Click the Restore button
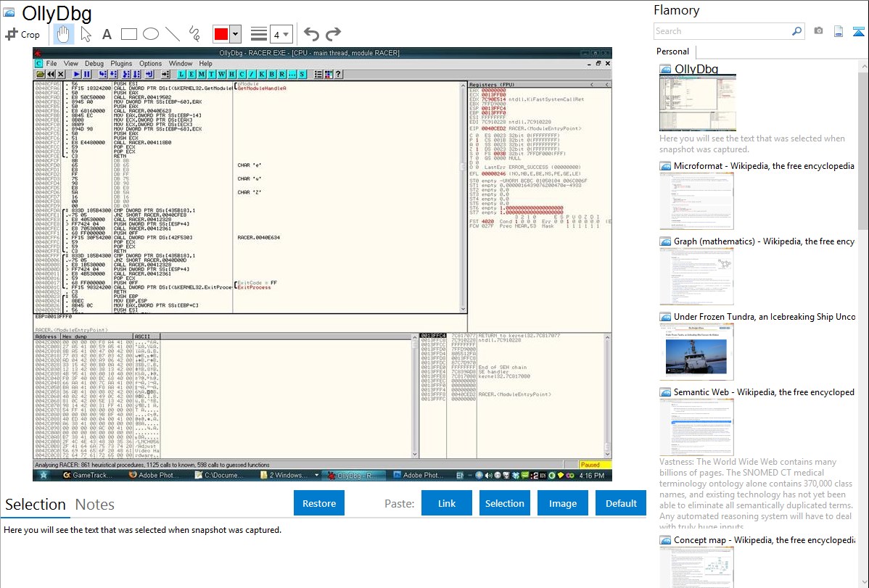Viewport: 869px width, 588px height. (x=319, y=503)
